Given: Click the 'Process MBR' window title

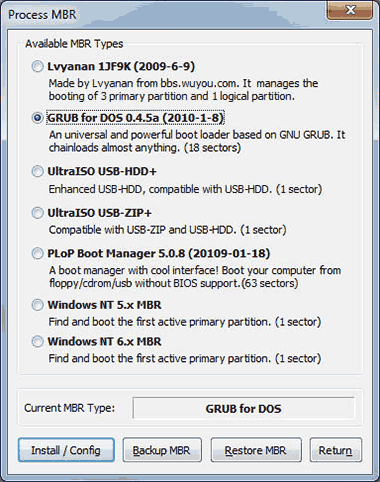Looking at the screenshot, I should point(42,14).
